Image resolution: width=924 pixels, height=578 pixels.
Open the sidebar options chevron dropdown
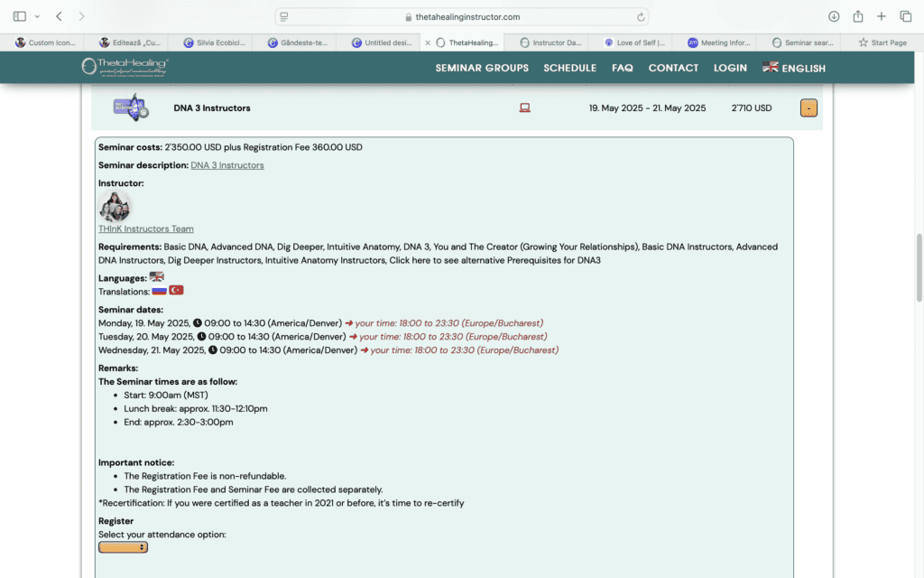click(x=37, y=16)
